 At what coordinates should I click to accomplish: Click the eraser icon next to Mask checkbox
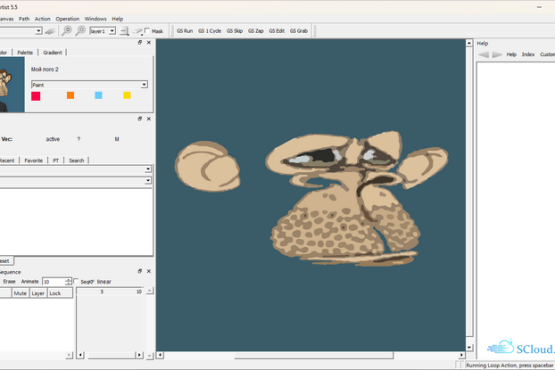pyautogui.click(x=138, y=31)
